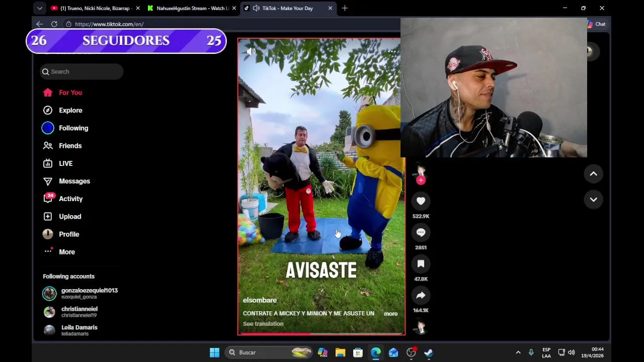Click the address bar URL

pos(109,24)
